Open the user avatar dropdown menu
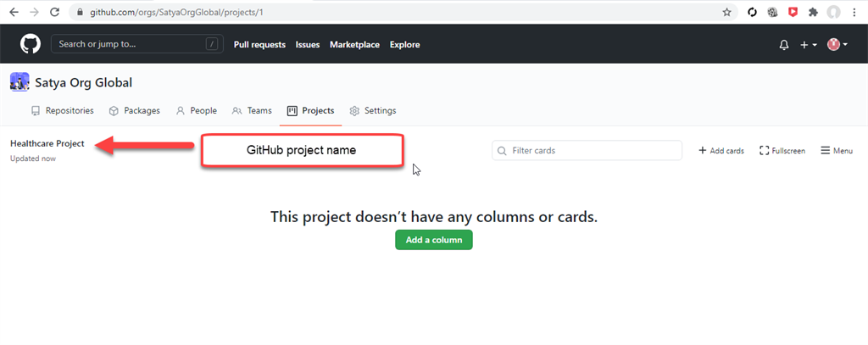Image resolution: width=868 pixels, height=345 pixels. pyautogui.click(x=837, y=45)
